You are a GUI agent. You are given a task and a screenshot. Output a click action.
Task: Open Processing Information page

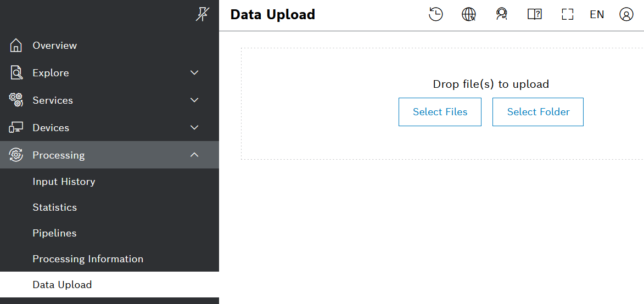point(88,259)
